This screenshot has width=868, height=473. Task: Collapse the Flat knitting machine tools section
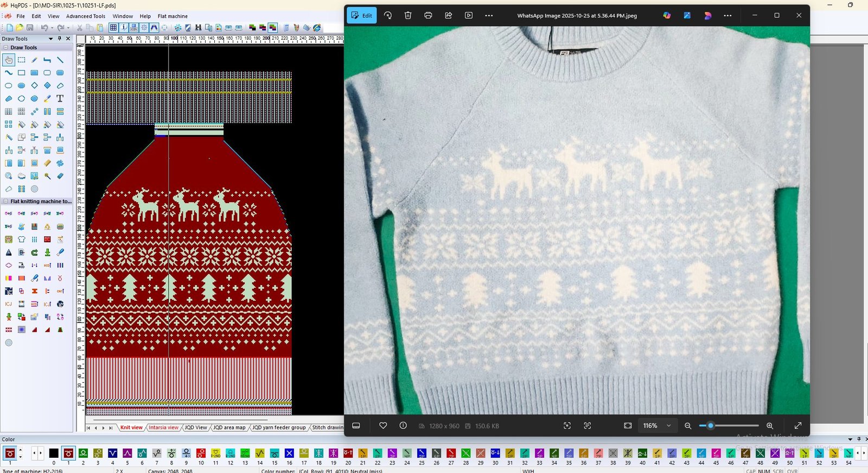pos(6,201)
